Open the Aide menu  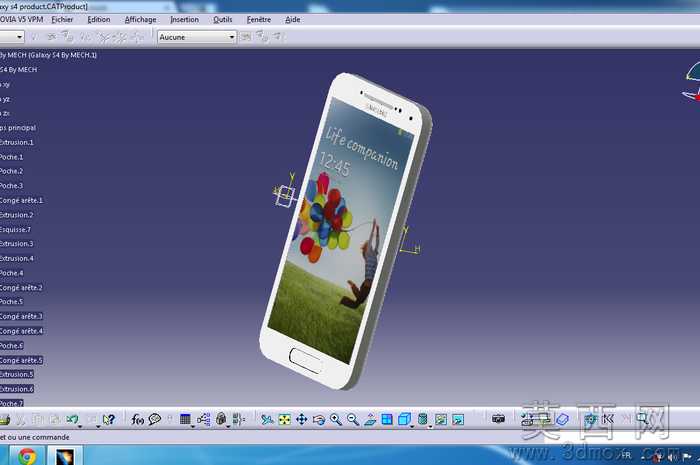292,20
